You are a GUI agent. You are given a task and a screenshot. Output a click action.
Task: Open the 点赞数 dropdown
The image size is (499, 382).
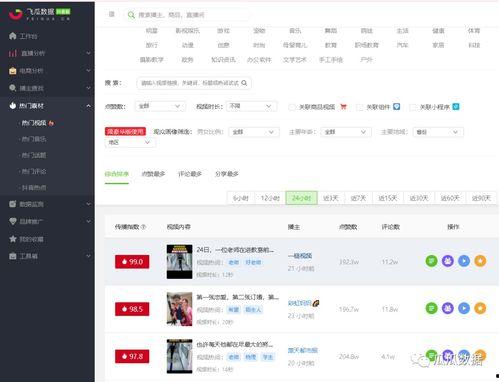click(x=160, y=106)
